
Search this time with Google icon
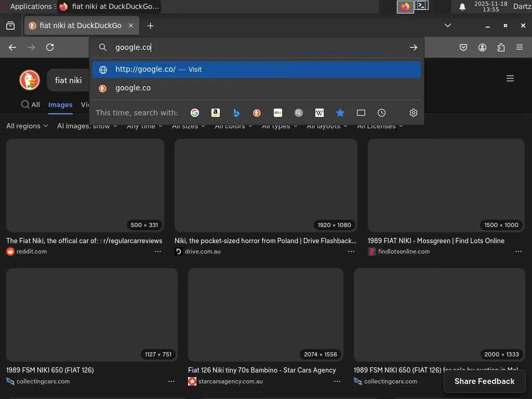pyautogui.click(x=195, y=113)
